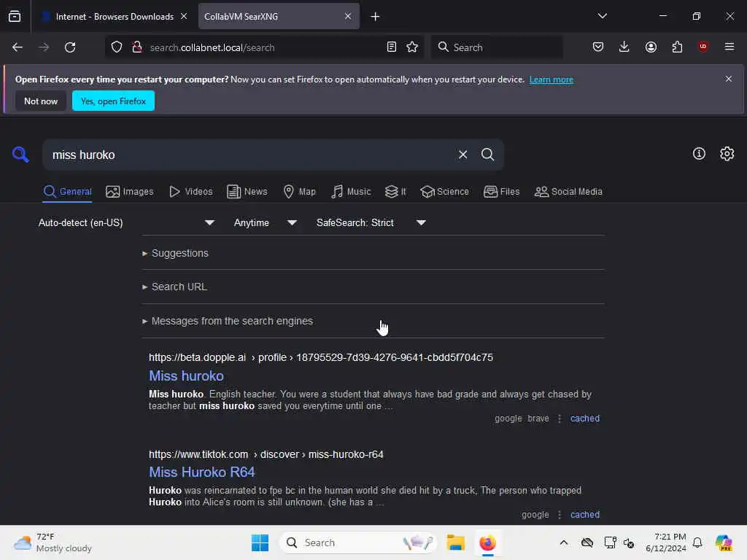Viewport: 747px width, 560px height.
Task: Submit search with the magnifier button
Action: point(488,155)
